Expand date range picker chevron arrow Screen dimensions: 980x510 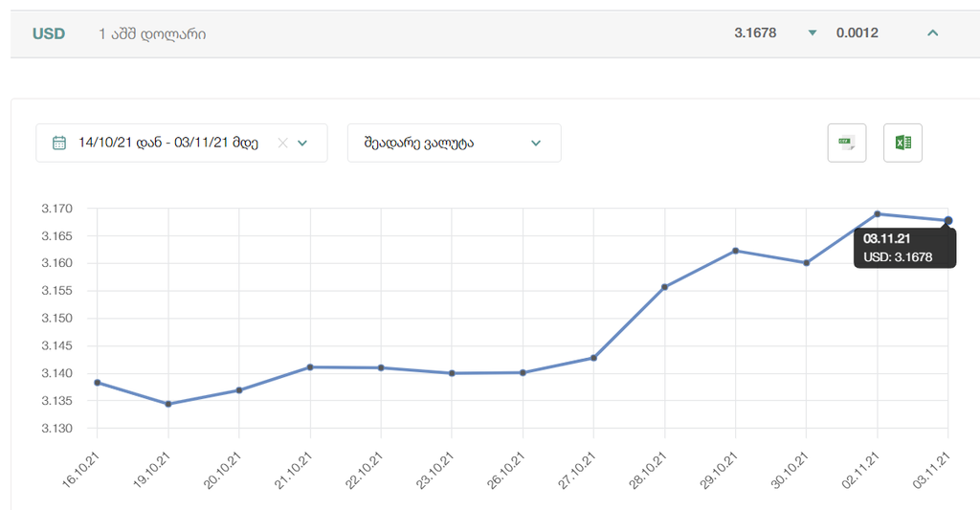(302, 144)
